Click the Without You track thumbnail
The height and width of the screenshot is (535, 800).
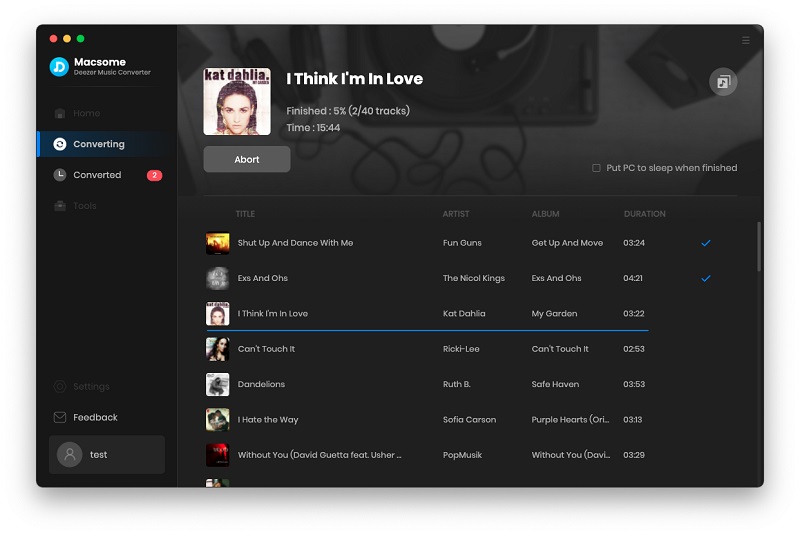tap(217, 455)
